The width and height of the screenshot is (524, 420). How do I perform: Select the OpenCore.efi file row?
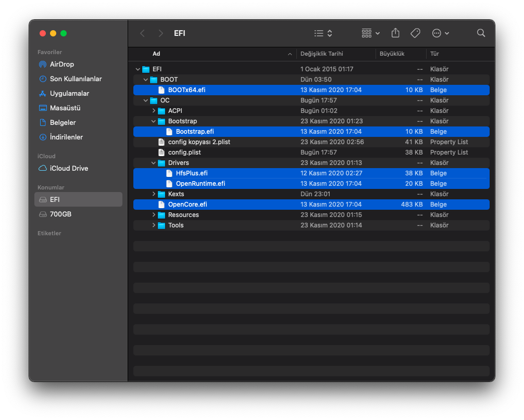pyautogui.click(x=187, y=205)
